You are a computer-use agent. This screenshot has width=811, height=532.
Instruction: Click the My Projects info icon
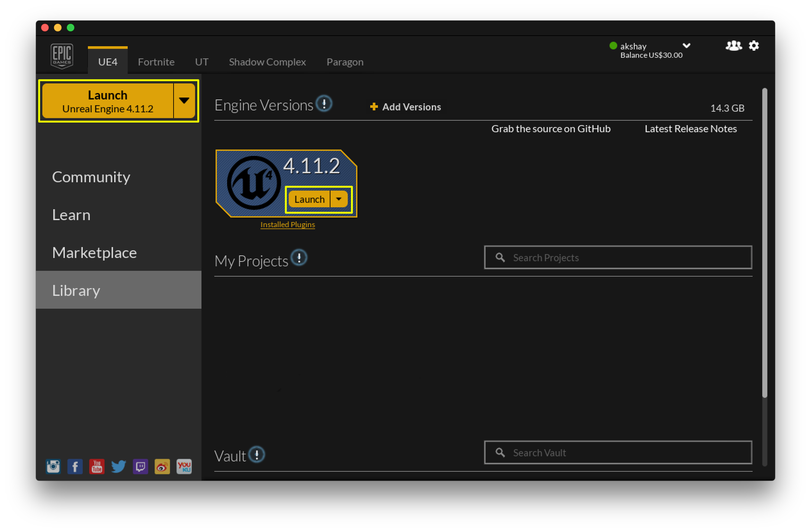(x=299, y=258)
